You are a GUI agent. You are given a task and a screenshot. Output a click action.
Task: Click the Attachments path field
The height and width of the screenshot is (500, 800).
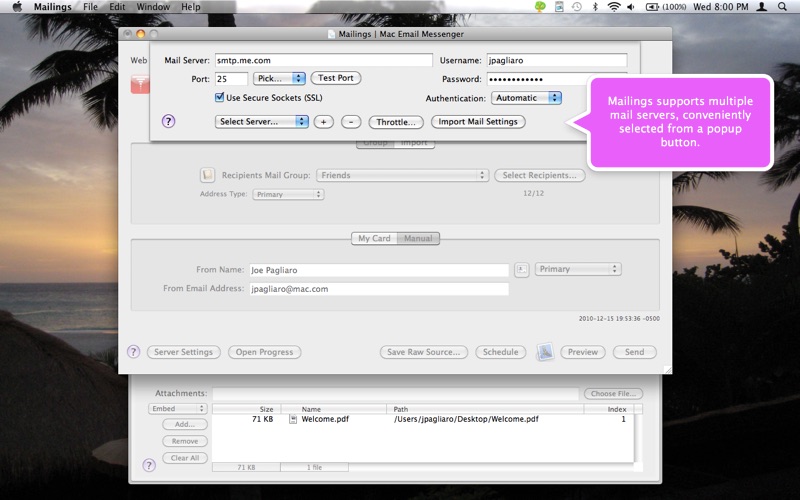[396, 393]
